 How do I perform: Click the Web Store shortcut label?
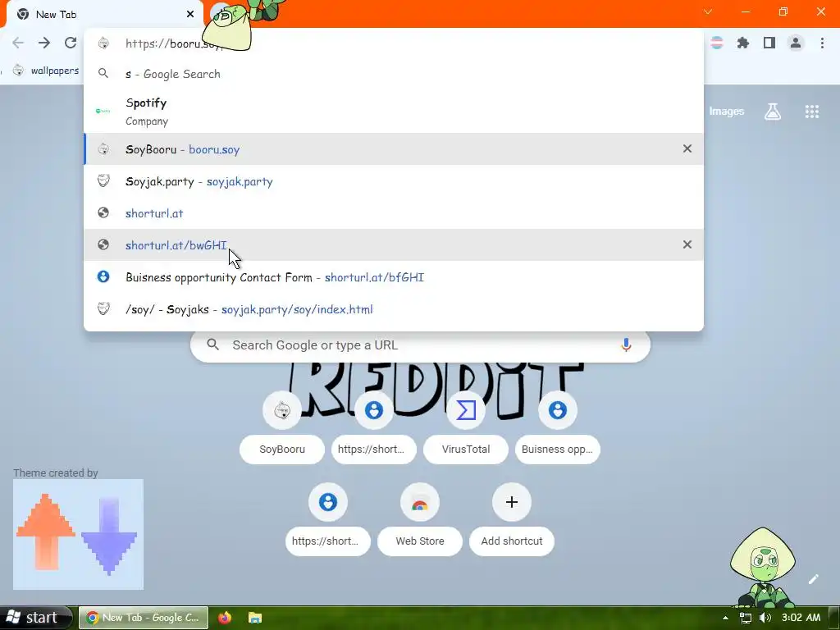(420, 541)
